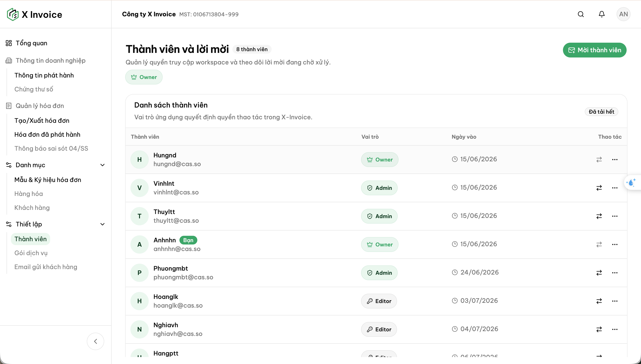The width and height of the screenshot is (641, 364).
Task: Collapse the Danh mục section
Action: 102,165
